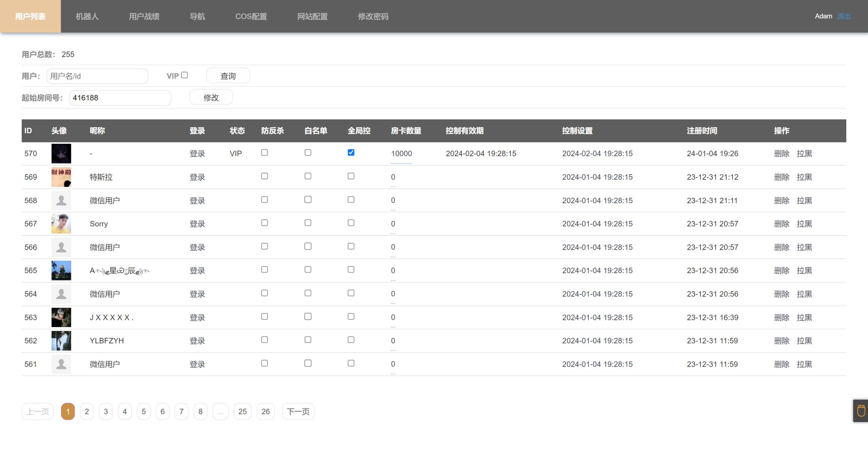The image size is (868, 463).
Task: Focus the 用户名/id search input field
Action: (x=97, y=76)
